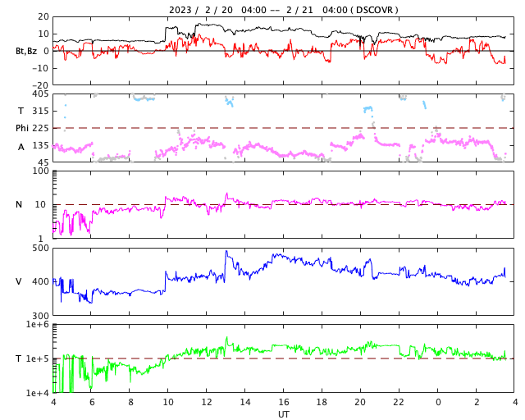This screenshot has width=525, height=420.
Task: Click the '135' Phi tick label
Action: 40,145
